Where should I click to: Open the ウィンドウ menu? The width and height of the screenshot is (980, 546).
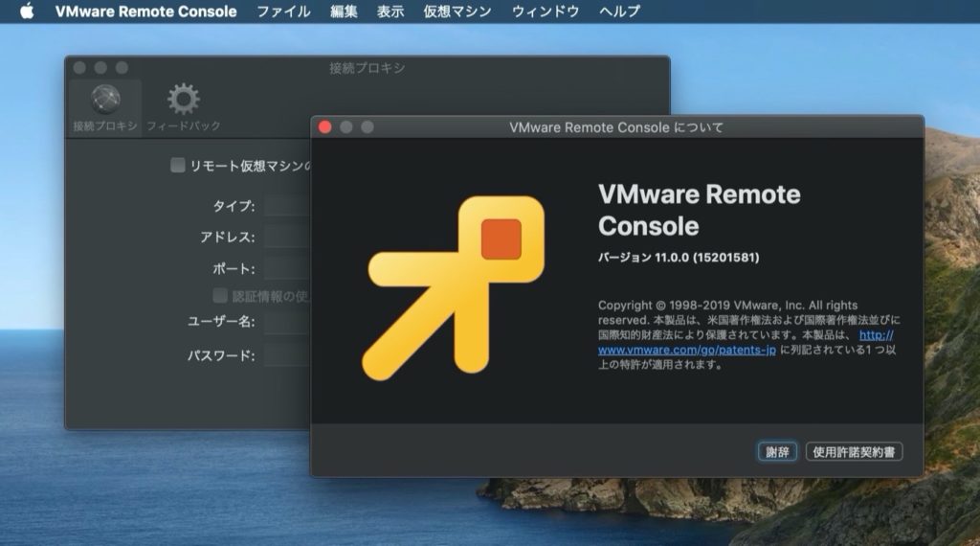point(545,11)
